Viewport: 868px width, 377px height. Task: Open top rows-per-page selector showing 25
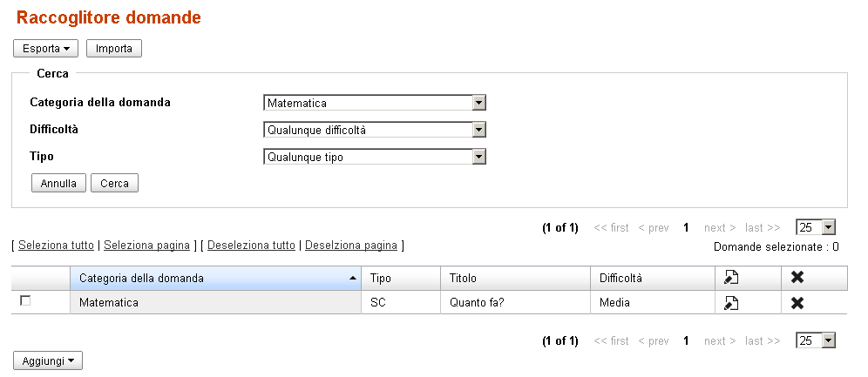(x=828, y=227)
